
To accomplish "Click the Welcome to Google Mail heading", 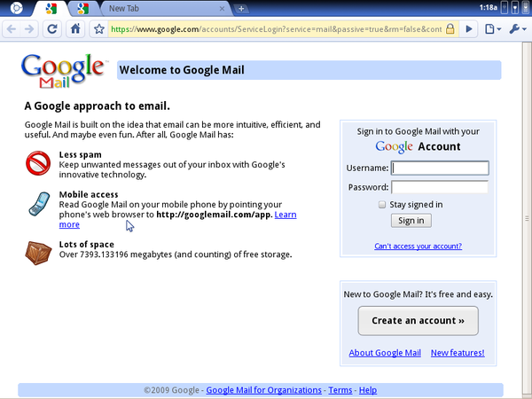I will point(182,70).
